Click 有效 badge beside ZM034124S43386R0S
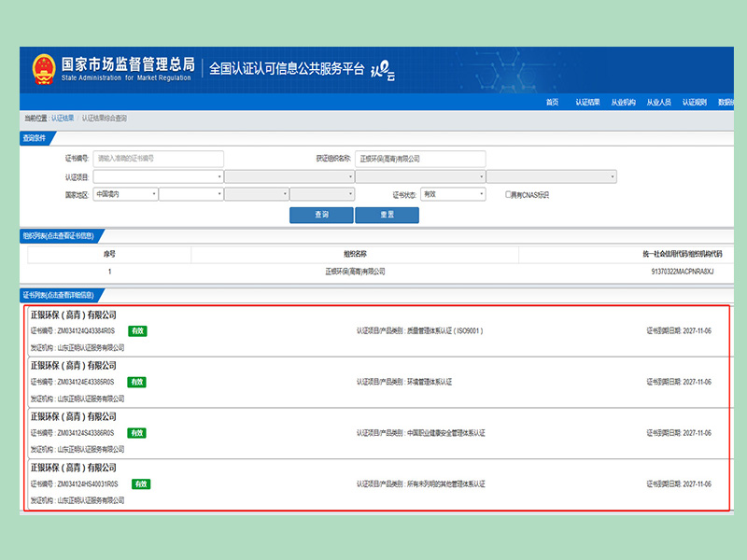Viewport: 747px width, 560px height. click(x=136, y=433)
